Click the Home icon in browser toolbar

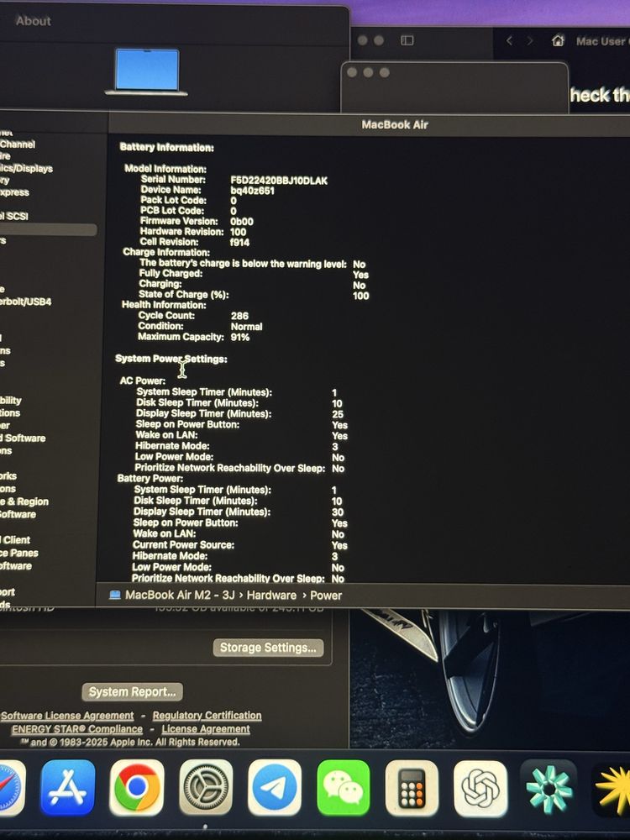click(559, 40)
